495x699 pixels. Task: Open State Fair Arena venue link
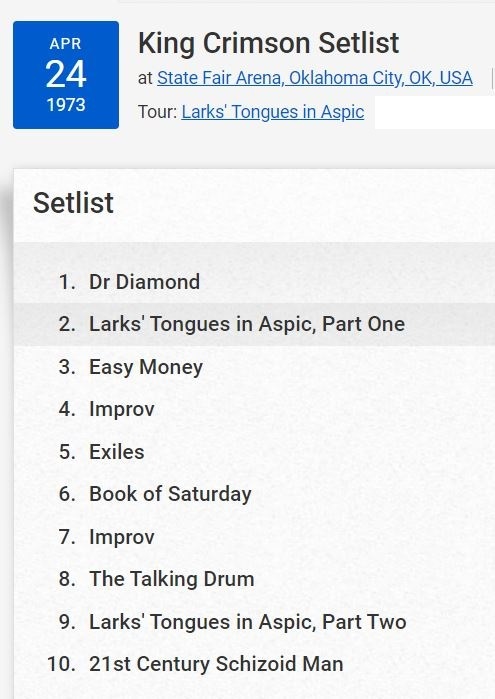(314, 78)
